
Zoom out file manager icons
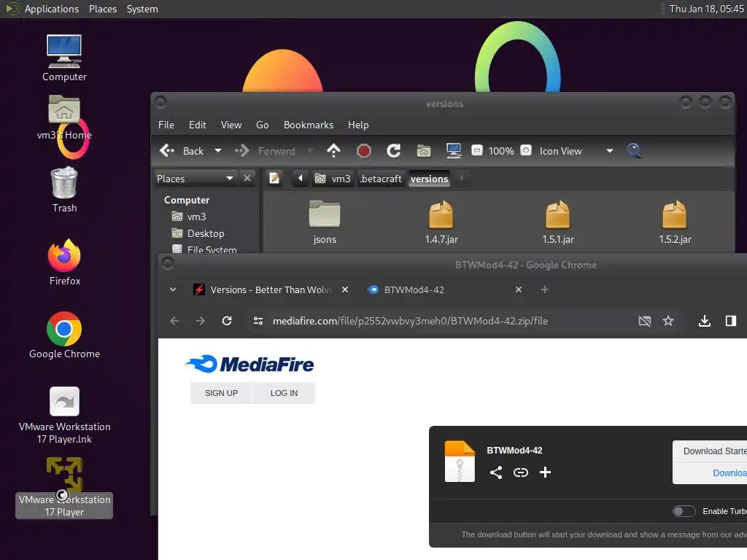477,150
